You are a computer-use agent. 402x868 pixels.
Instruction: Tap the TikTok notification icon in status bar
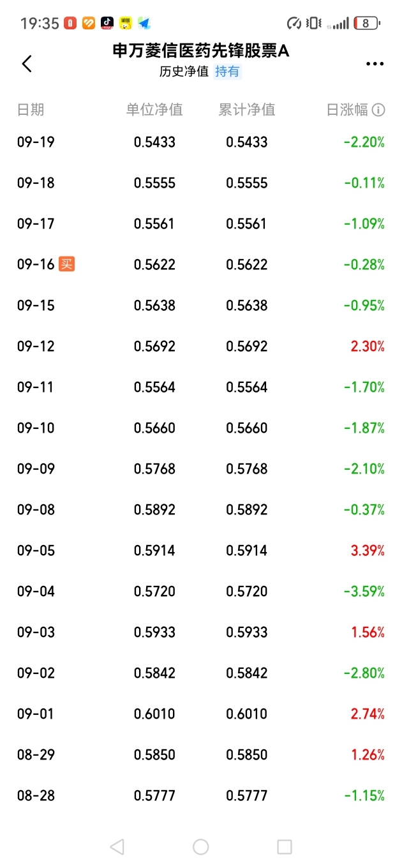click(107, 23)
